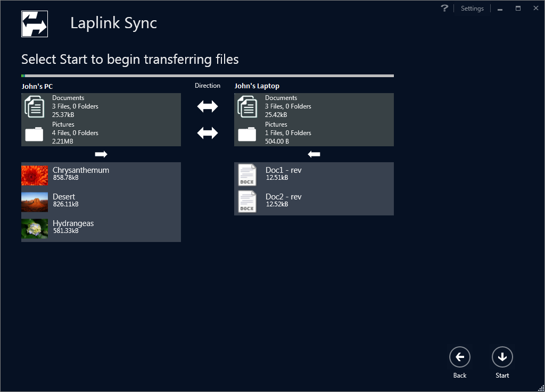
Task: Click the '826.11kB' Desert size
Action: (x=65, y=204)
